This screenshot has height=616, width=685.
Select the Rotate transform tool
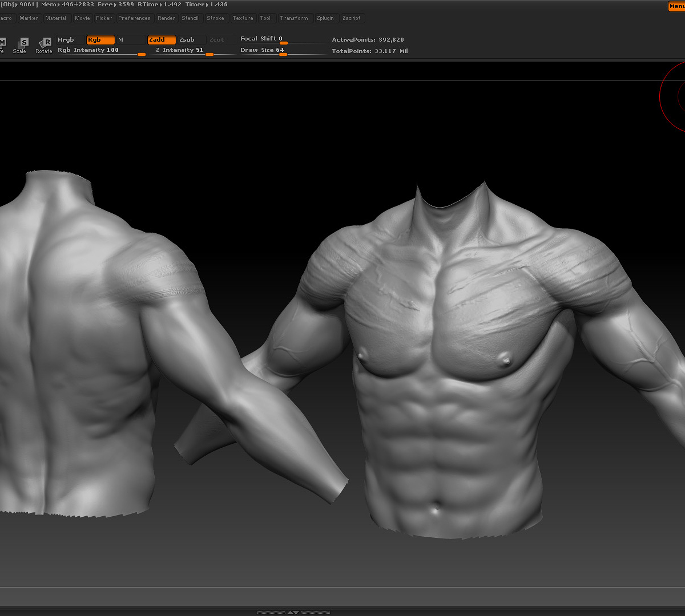(44, 45)
